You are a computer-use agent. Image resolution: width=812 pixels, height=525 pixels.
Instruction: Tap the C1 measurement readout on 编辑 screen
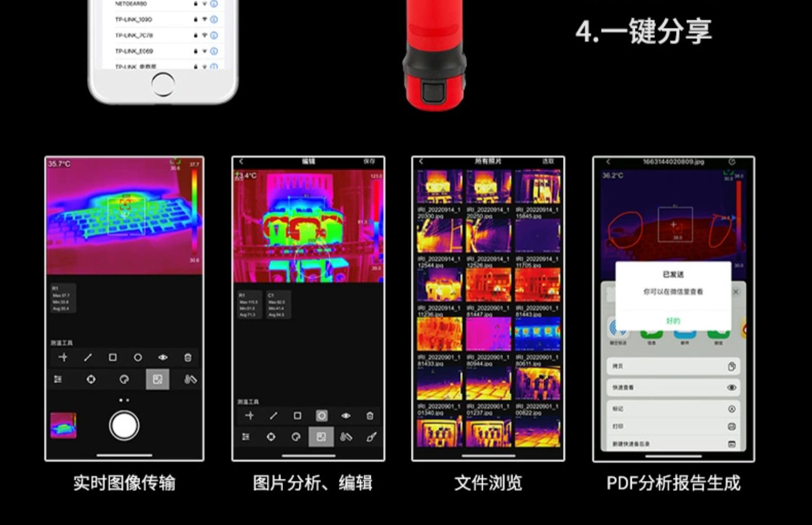(x=278, y=305)
